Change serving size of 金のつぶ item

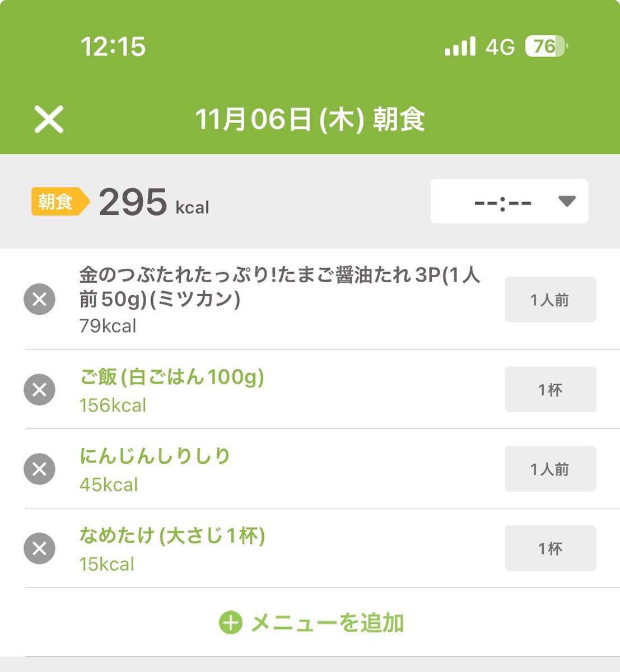pyautogui.click(x=550, y=300)
